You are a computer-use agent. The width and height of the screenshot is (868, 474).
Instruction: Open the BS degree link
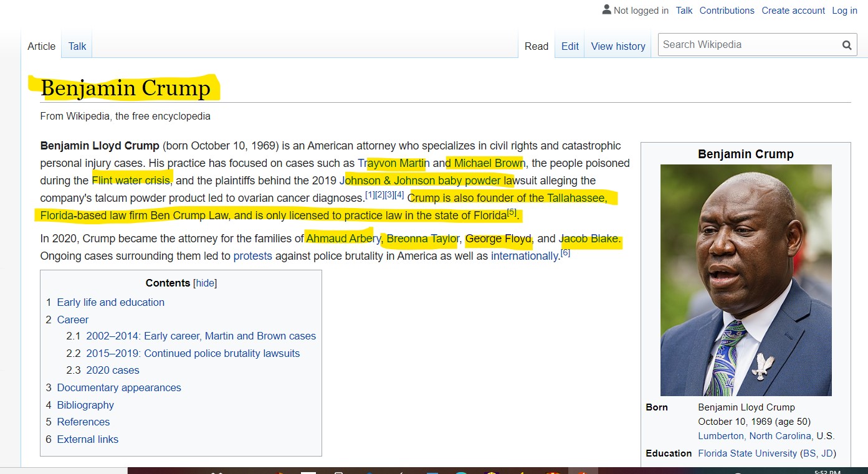coord(809,453)
